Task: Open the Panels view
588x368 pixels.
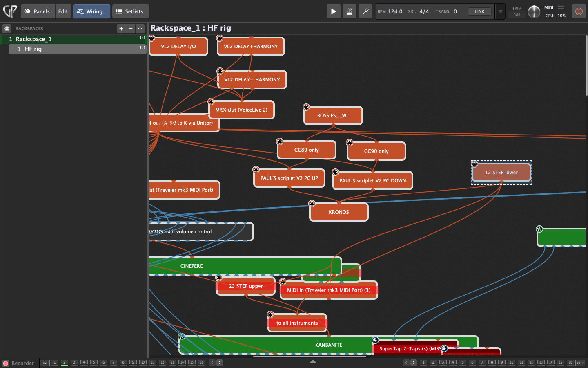Action: click(38, 11)
